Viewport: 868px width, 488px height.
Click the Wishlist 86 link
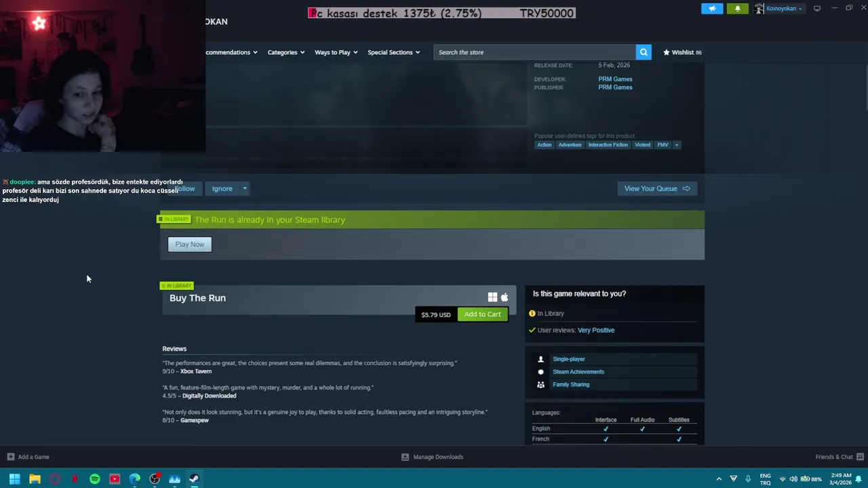coord(682,52)
